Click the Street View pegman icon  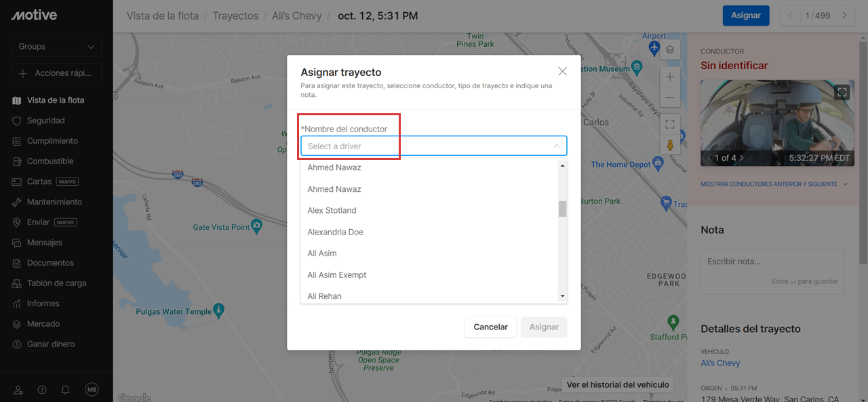tap(669, 145)
